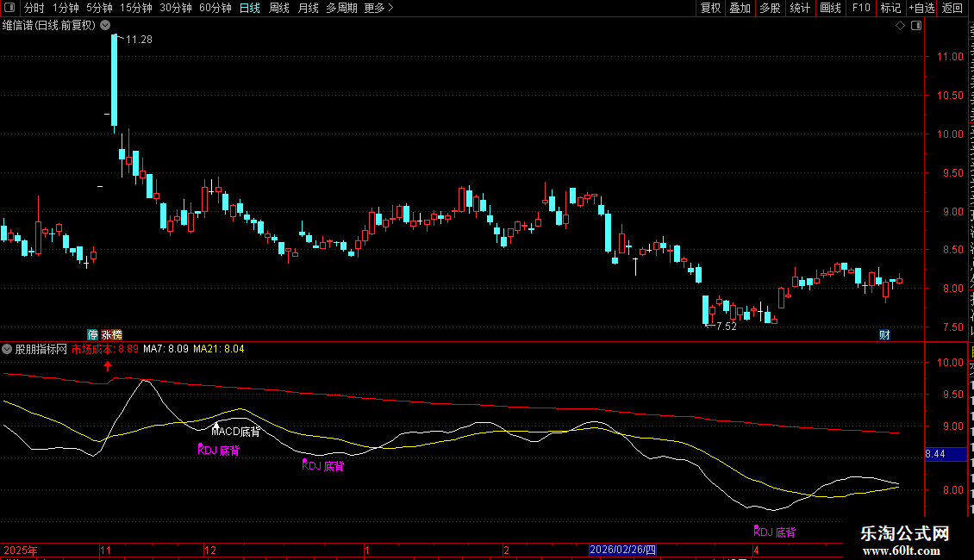The image size is (974, 560).
Task: Click the 财 financial report marker
Action: tap(884, 334)
